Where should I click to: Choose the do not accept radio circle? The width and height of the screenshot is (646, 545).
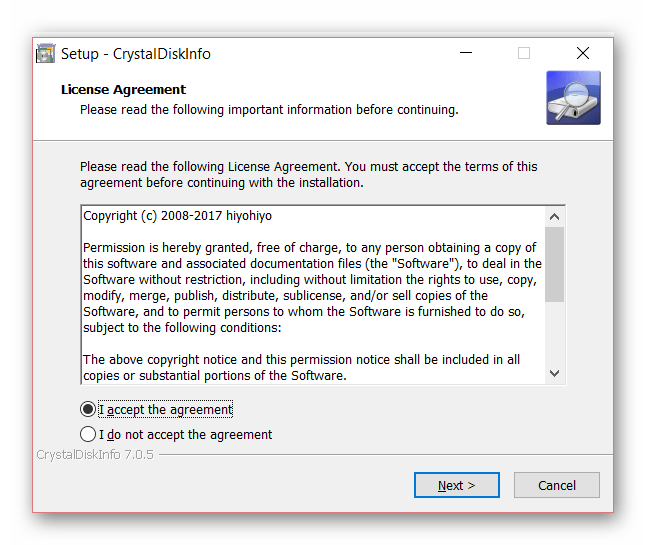pyautogui.click(x=88, y=434)
